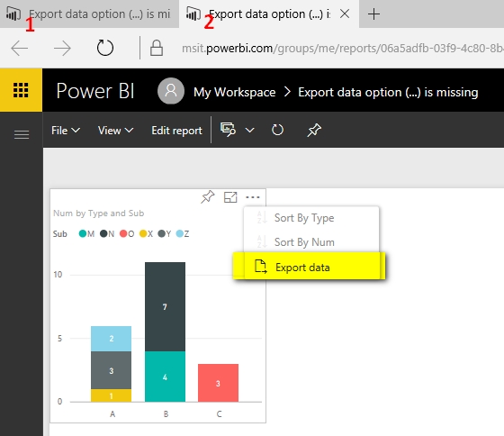Click the light blue bar segment labeled 2
Screen dimensions: 504x436
(112, 339)
